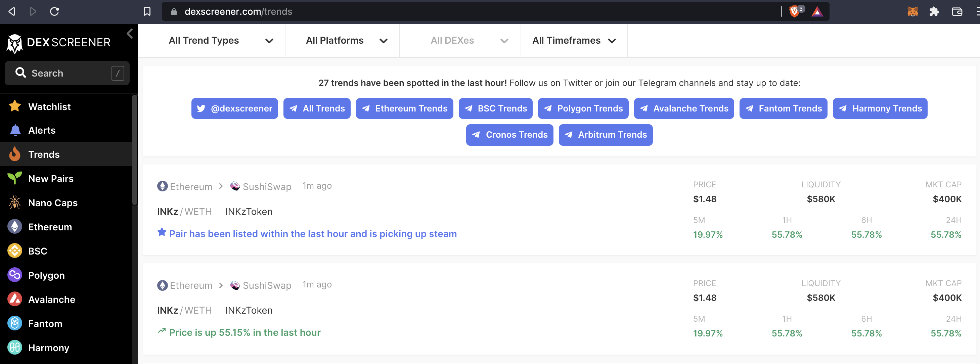Click the Search bar magnifier

(x=21, y=73)
